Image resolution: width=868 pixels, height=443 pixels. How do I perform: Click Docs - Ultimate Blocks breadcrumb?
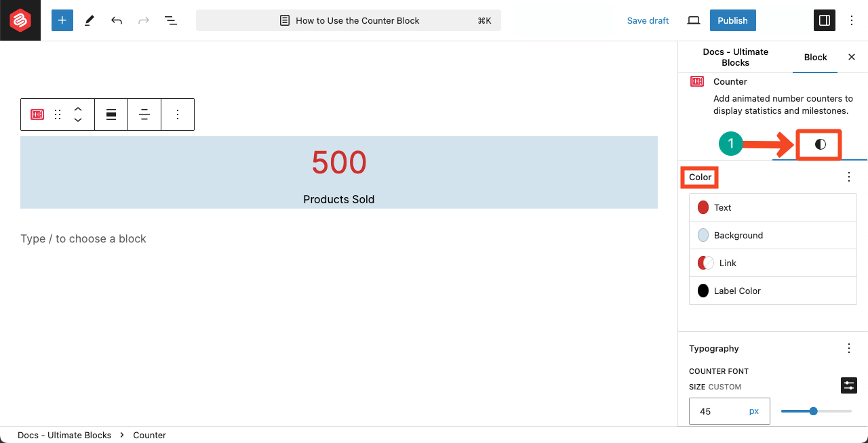click(64, 435)
